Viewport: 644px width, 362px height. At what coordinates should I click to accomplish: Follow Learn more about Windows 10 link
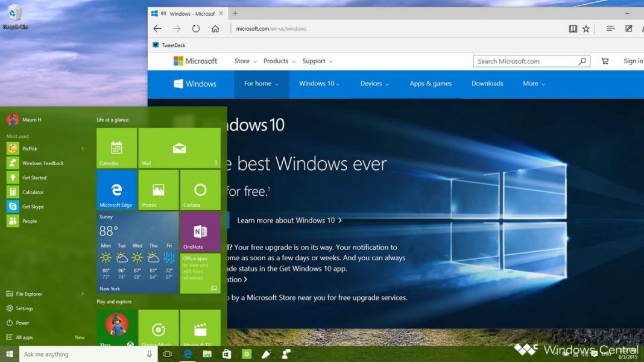(289, 220)
